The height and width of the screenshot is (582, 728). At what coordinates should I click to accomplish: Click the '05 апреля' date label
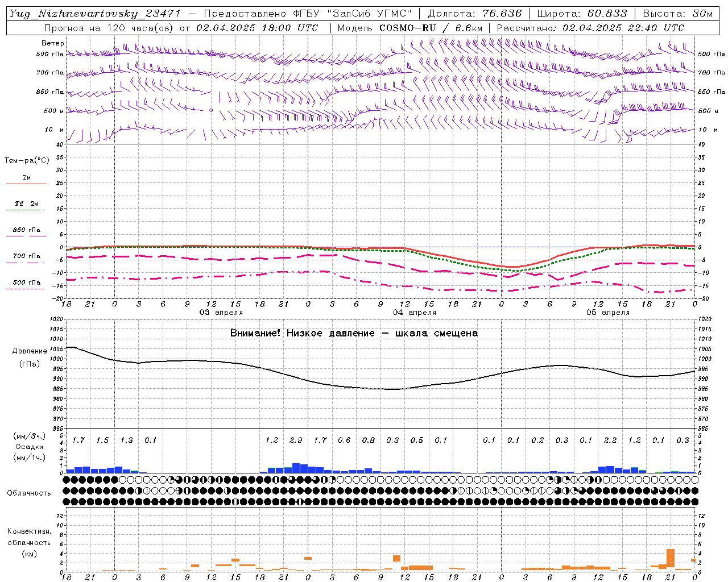pos(608,313)
